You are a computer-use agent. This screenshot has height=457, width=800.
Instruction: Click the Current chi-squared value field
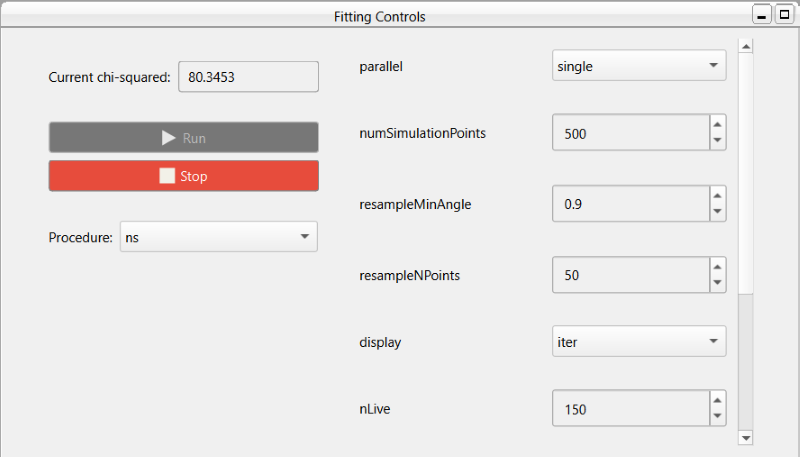pyautogui.click(x=248, y=77)
